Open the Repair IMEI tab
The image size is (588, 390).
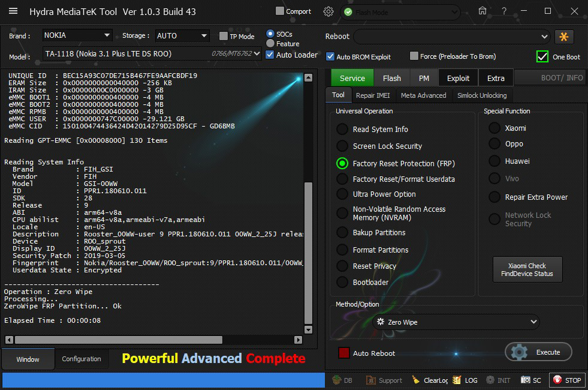(x=373, y=95)
